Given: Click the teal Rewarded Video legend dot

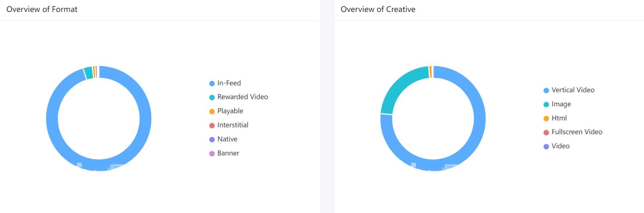Looking at the screenshot, I should [x=212, y=98].
